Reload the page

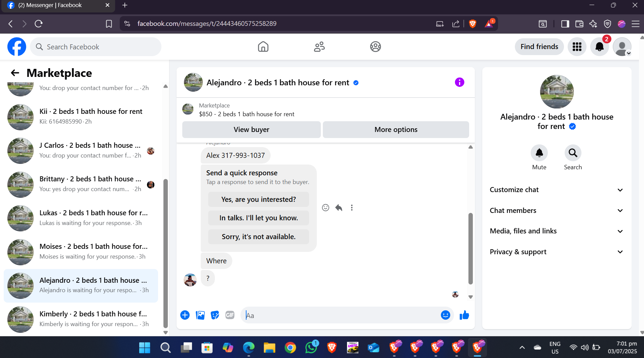(39, 24)
